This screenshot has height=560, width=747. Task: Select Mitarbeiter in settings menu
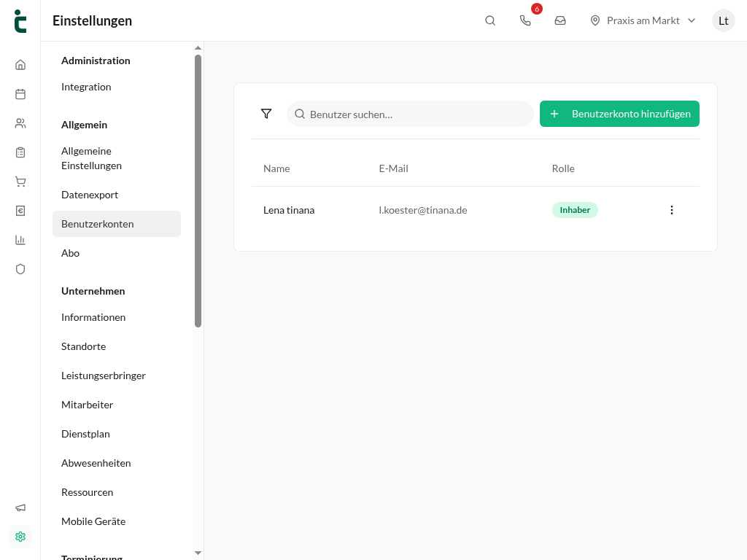[x=88, y=405]
